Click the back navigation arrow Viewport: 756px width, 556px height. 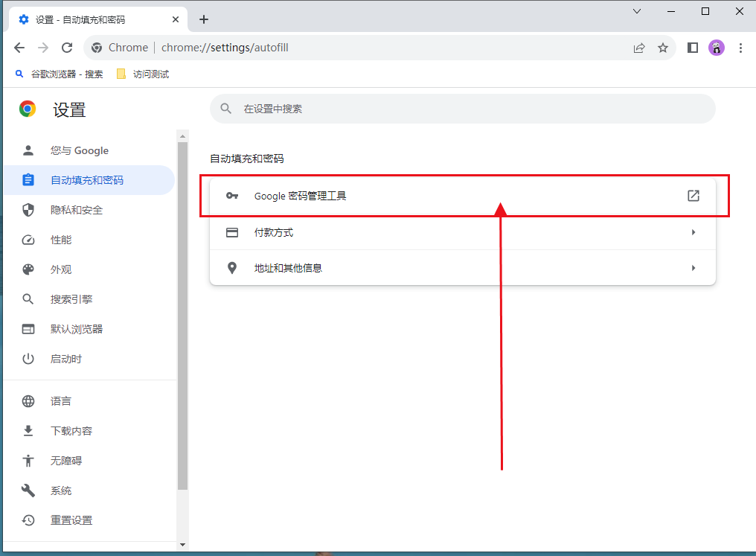(19, 48)
